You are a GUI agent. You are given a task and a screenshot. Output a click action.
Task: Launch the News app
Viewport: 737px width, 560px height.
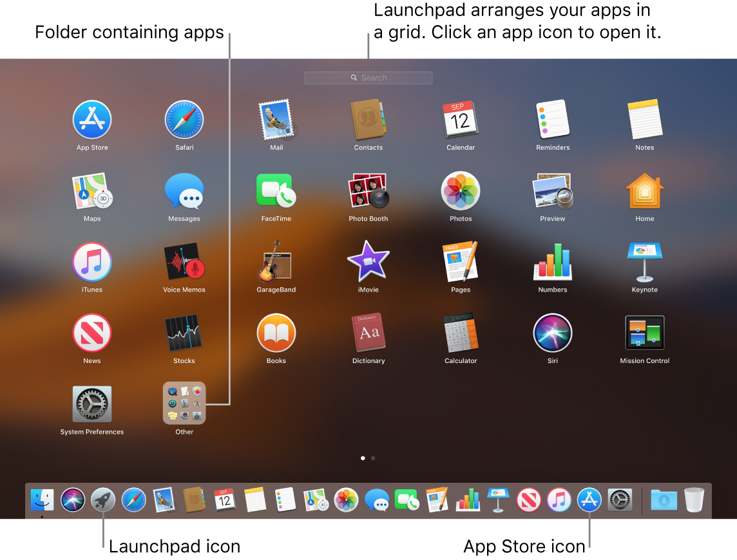(92, 333)
